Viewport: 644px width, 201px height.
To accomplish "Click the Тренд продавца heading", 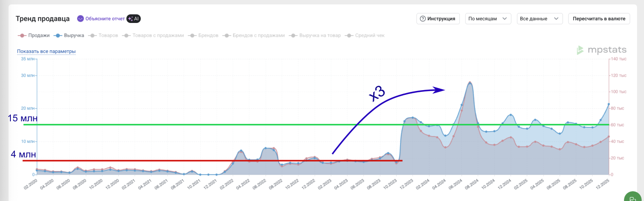I will coord(42,19).
